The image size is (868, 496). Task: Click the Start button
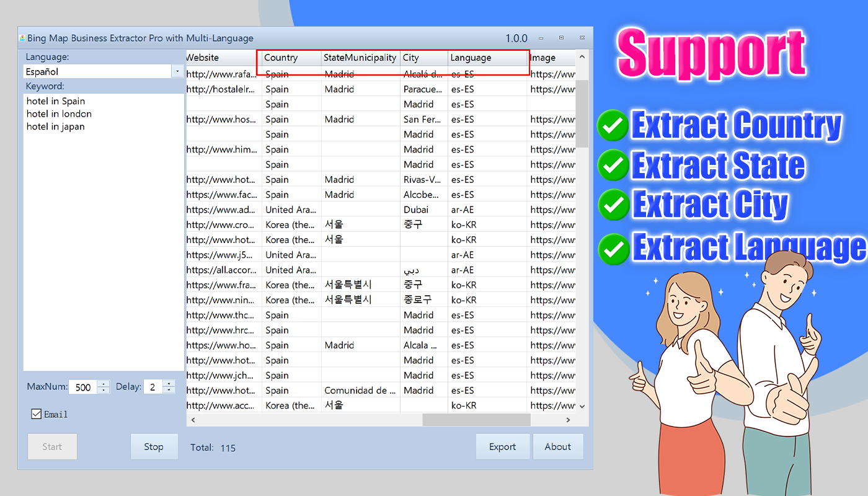[x=52, y=446]
